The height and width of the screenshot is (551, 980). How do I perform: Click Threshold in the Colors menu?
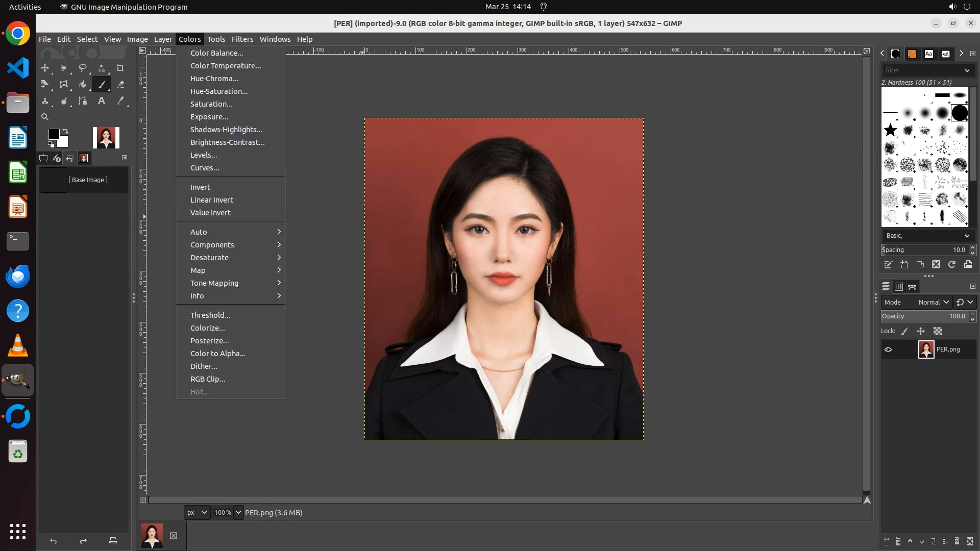pos(210,315)
